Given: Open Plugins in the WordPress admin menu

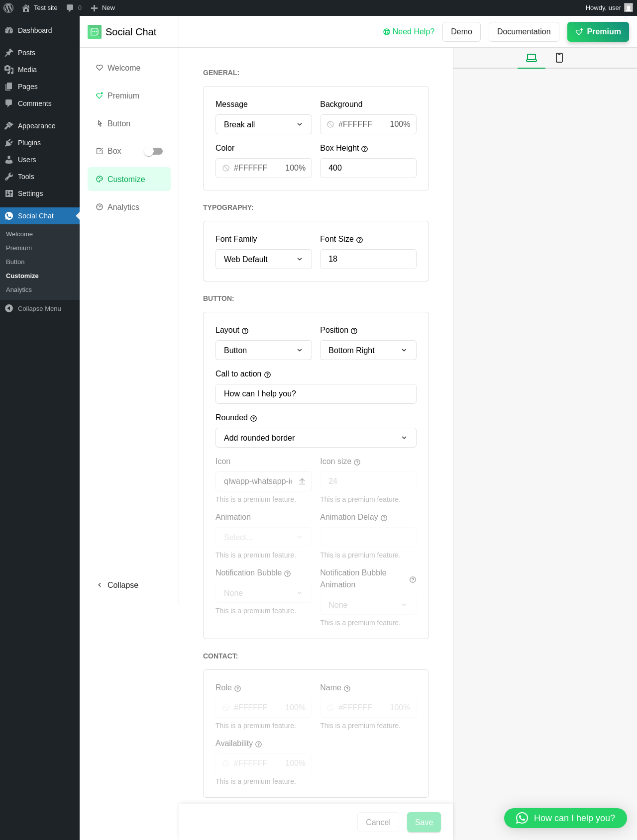Looking at the screenshot, I should pyautogui.click(x=40, y=143).
